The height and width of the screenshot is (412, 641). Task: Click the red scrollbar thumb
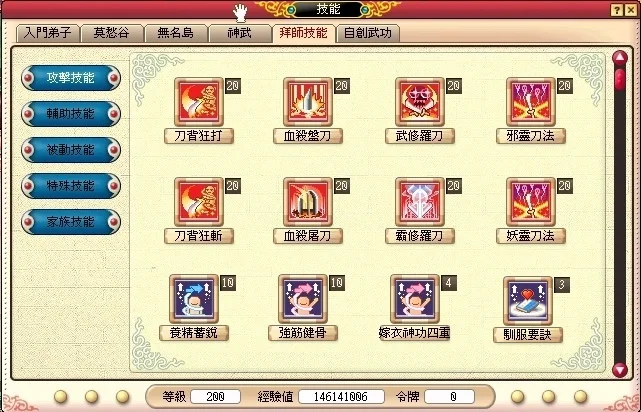click(x=620, y=79)
